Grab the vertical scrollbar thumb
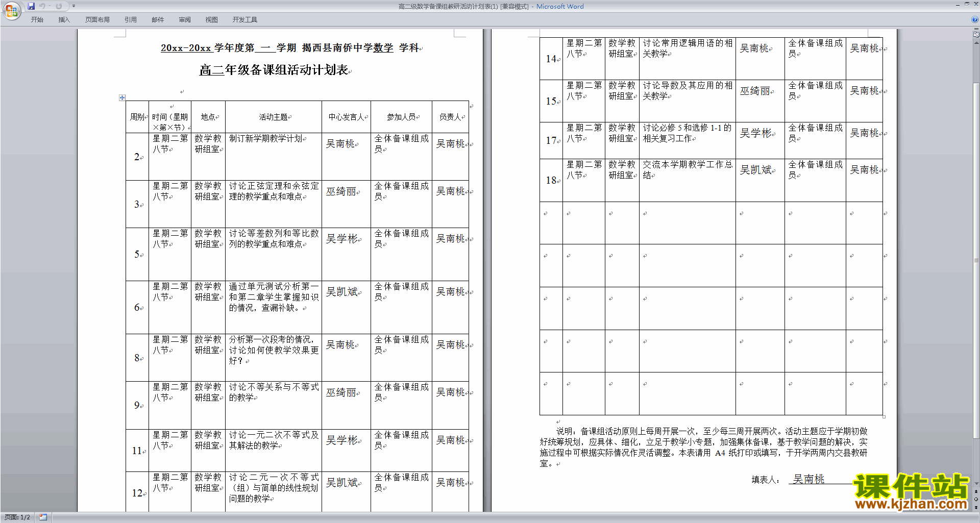980x523 pixels. coord(976,260)
